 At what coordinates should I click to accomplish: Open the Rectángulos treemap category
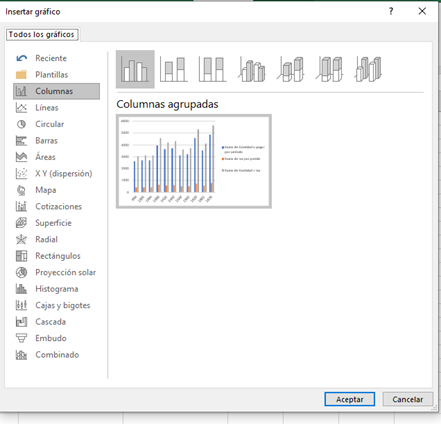point(56,256)
